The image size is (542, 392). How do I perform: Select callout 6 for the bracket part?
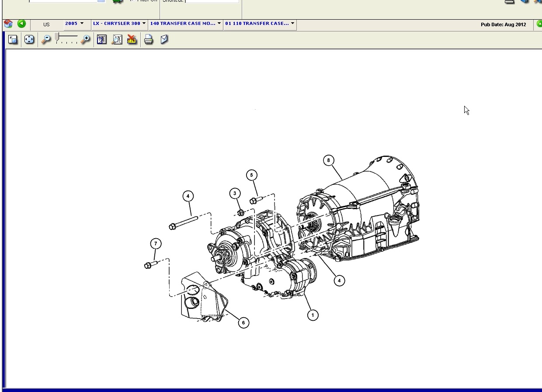pos(243,323)
